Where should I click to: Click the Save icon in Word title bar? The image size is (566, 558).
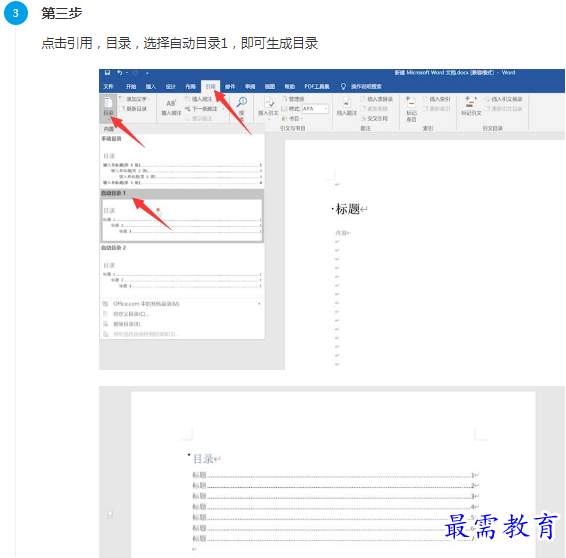tap(107, 73)
